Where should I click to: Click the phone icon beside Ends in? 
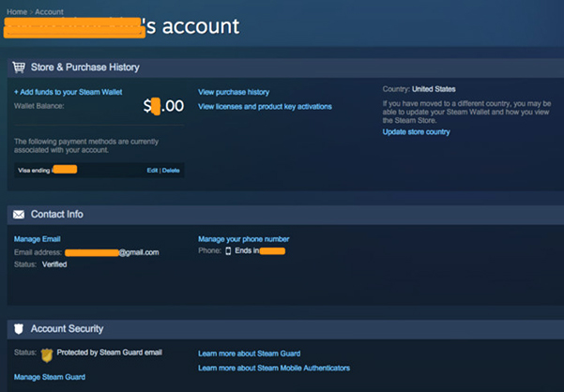click(x=228, y=250)
